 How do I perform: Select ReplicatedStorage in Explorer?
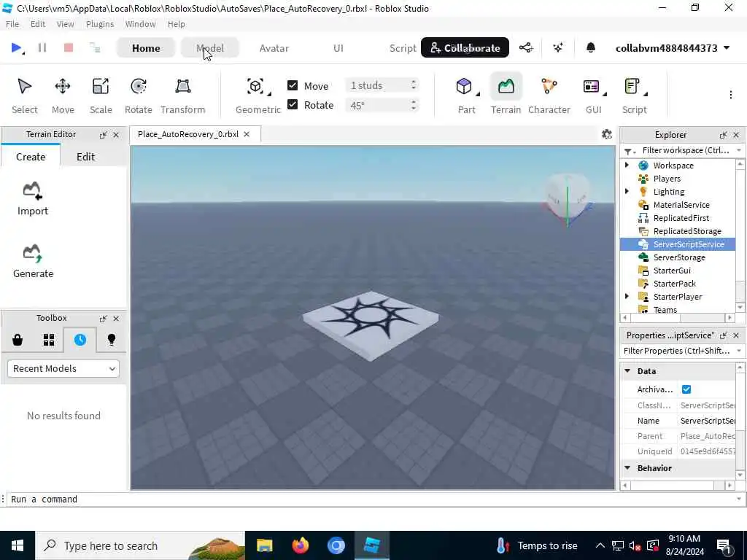point(687,231)
